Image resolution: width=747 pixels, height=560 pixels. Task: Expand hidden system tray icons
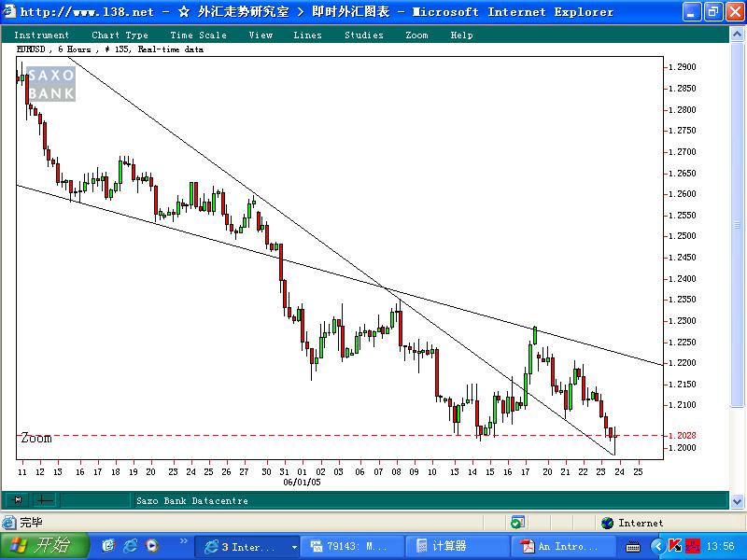click(657, 546)
